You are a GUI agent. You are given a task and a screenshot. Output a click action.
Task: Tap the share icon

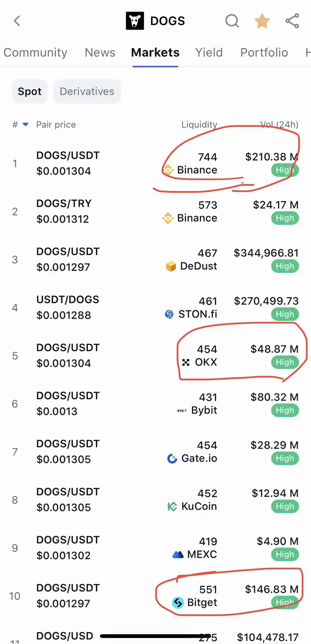coord(292,21)
